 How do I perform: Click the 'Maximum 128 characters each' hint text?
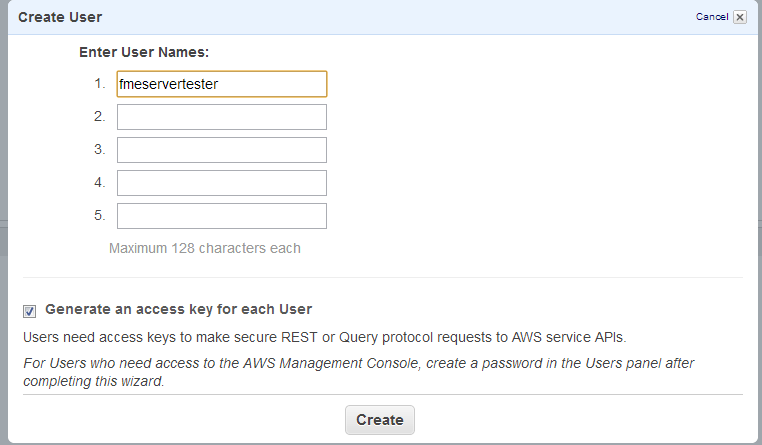point(204,248)
